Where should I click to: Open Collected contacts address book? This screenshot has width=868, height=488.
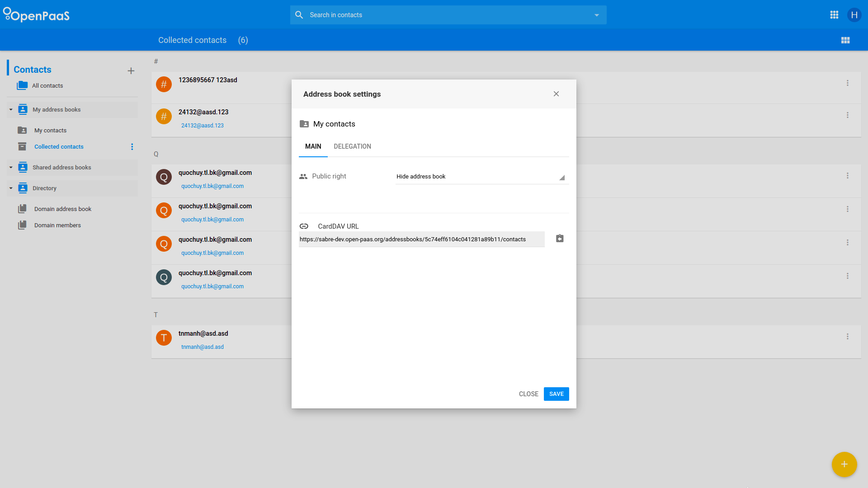59,146
